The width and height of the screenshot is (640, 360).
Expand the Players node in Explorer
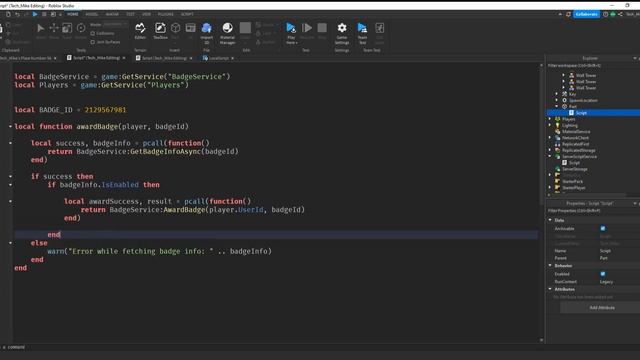(550, 119)
